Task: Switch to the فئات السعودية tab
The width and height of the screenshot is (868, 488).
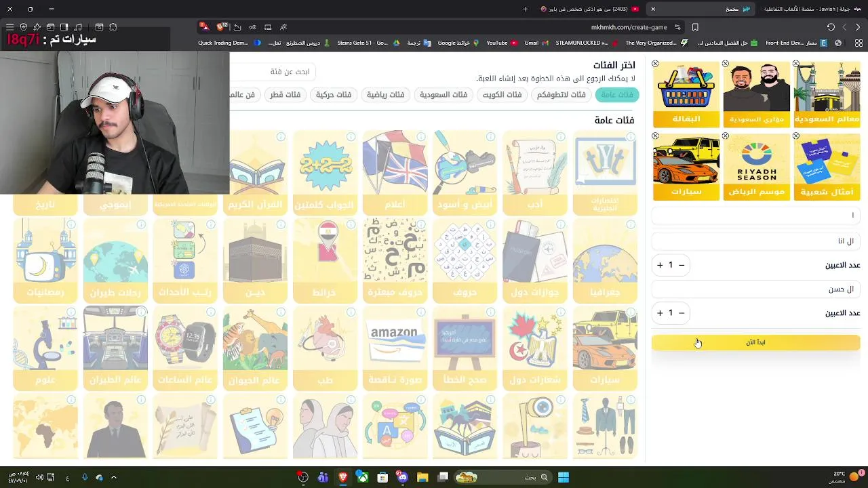Action: 443,95
